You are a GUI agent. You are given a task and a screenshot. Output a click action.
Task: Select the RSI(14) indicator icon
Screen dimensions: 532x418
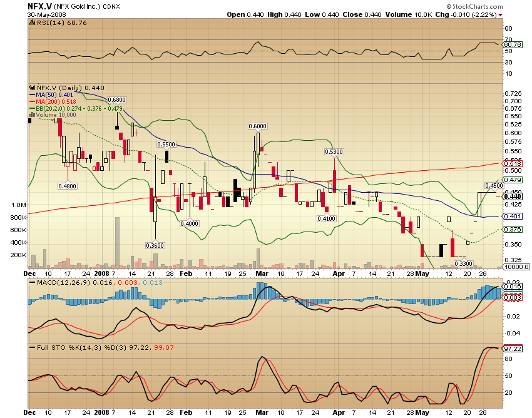click(x=32, y=23)
